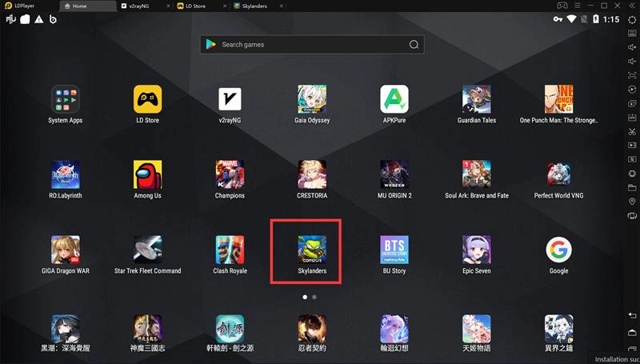Screen dimensions: 640x364
Task: Click the Search games input field
Action: [312, 45]
